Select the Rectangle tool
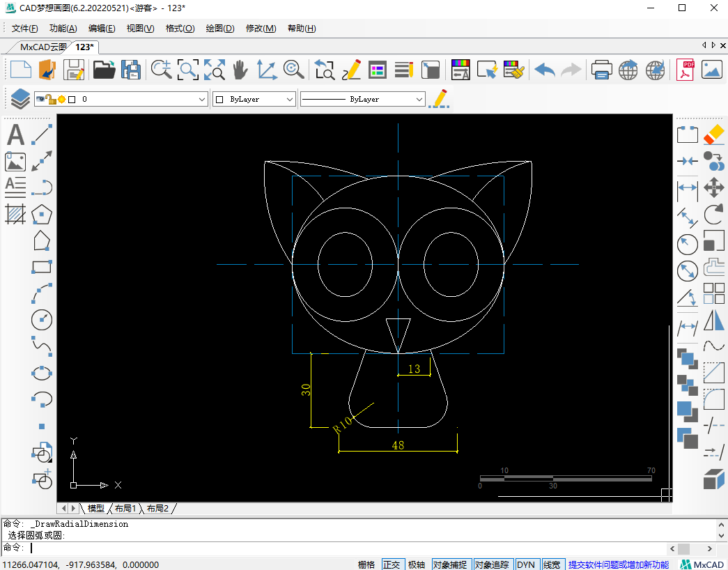Viewport: 728px width, 570px height. 42,267
